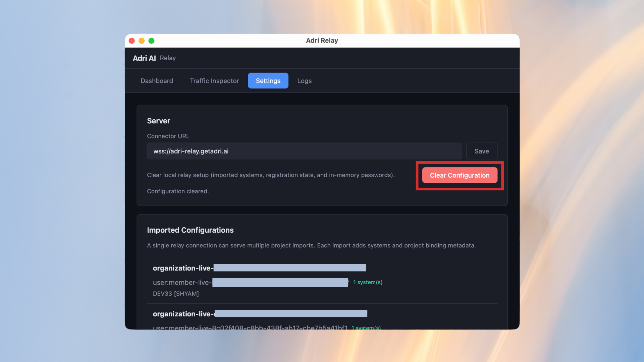Viewport: 644px width, 362px height.
Task: View the Logs tab
Action: click(x=304, y=80)
